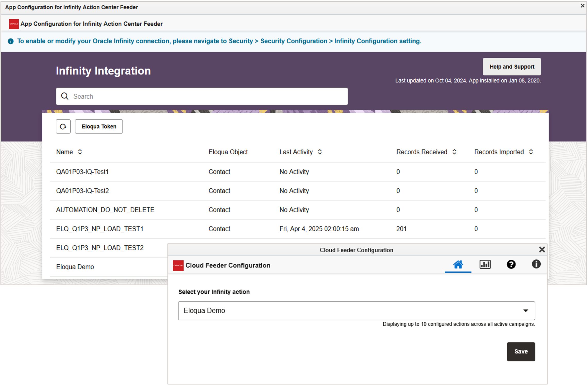Screen dimensions: 588x385
Task: Expand the Infinity action dropdown showing Eloqua Demo
Action: point(356,311)
